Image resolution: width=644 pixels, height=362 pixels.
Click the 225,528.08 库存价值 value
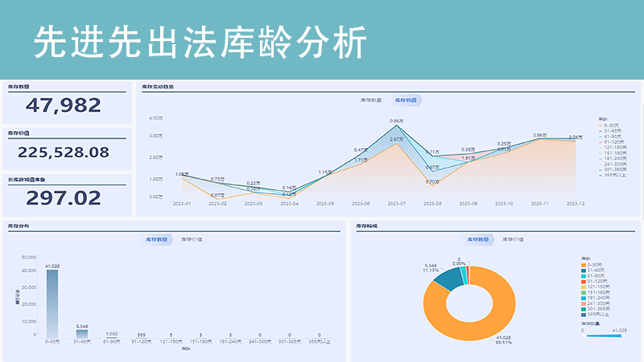tap(64, 152)
